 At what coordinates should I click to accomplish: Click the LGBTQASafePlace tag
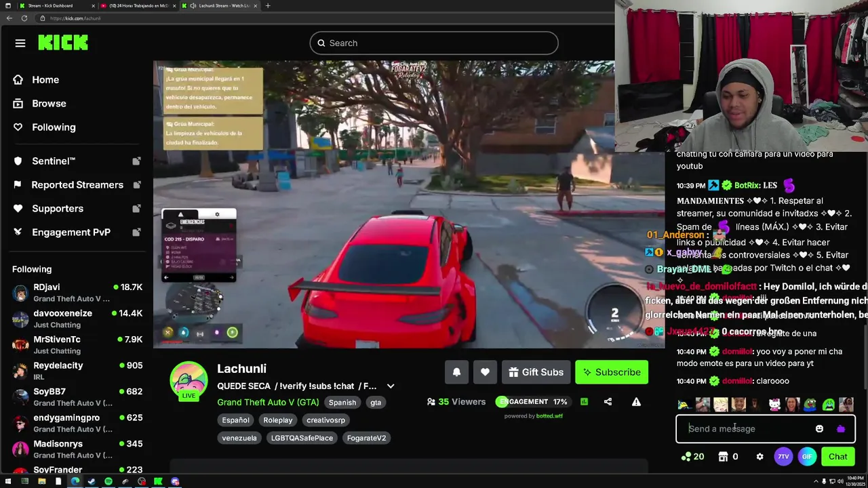[x=302, y=438]
